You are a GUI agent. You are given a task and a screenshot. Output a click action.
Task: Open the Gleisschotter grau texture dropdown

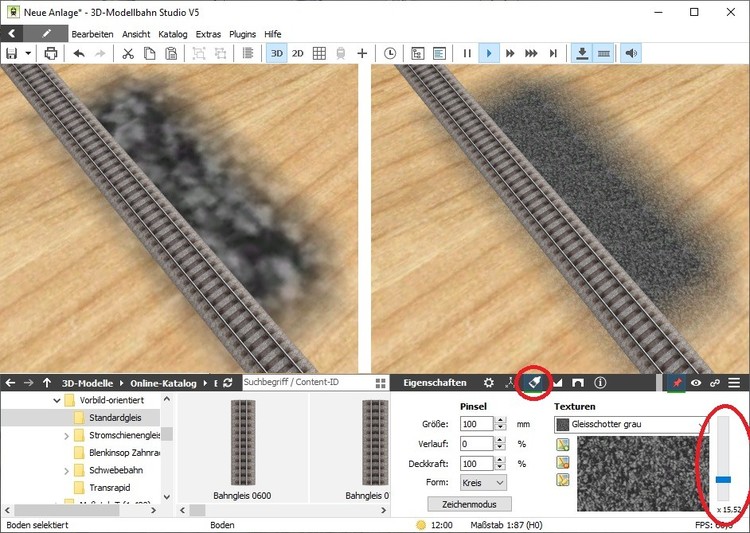click(x=630, y=425)
